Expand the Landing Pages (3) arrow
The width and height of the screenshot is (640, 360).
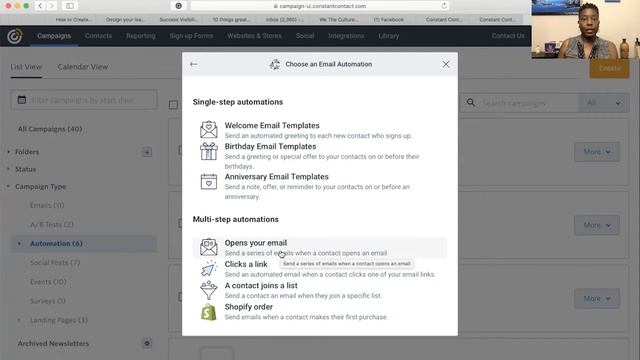tap(19, 320)
